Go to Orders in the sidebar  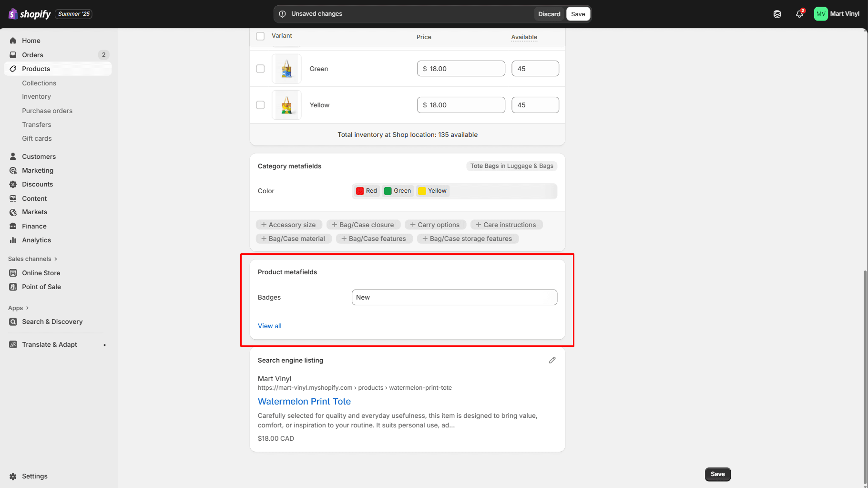pyautogui.click(x=32, y=55)
